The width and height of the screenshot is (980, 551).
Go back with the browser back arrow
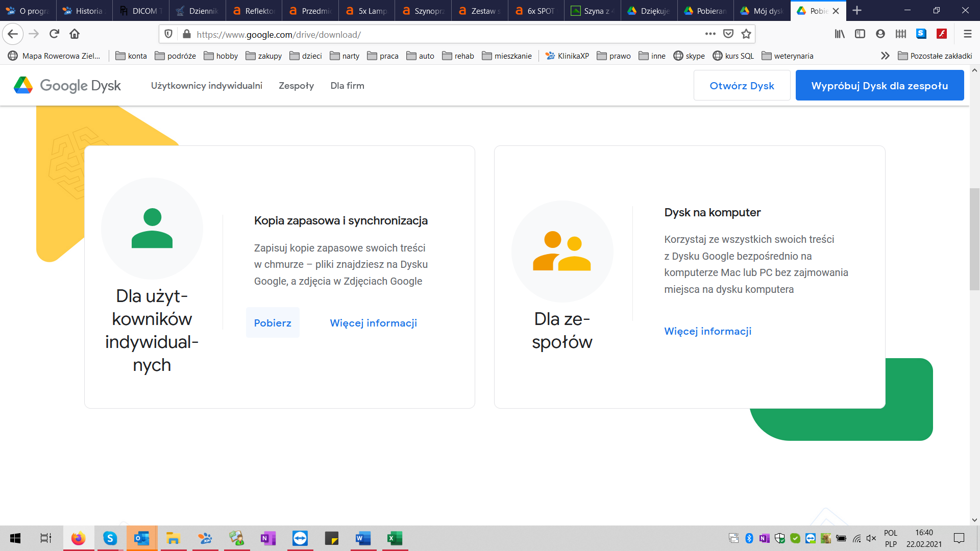(x=13, y=34)
